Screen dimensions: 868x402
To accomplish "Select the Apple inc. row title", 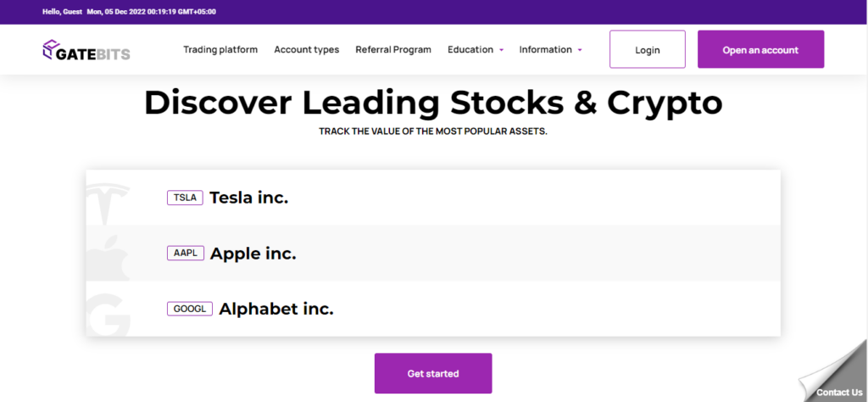I will coord(253,253).
